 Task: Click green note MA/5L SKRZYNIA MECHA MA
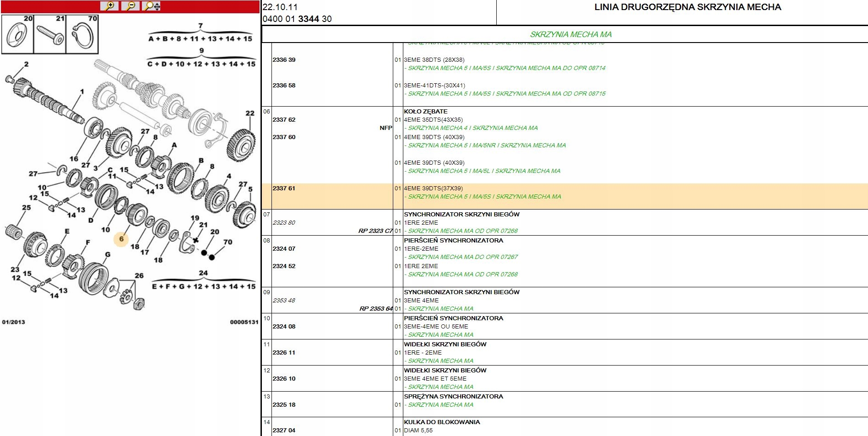click(x=482, y=171)
